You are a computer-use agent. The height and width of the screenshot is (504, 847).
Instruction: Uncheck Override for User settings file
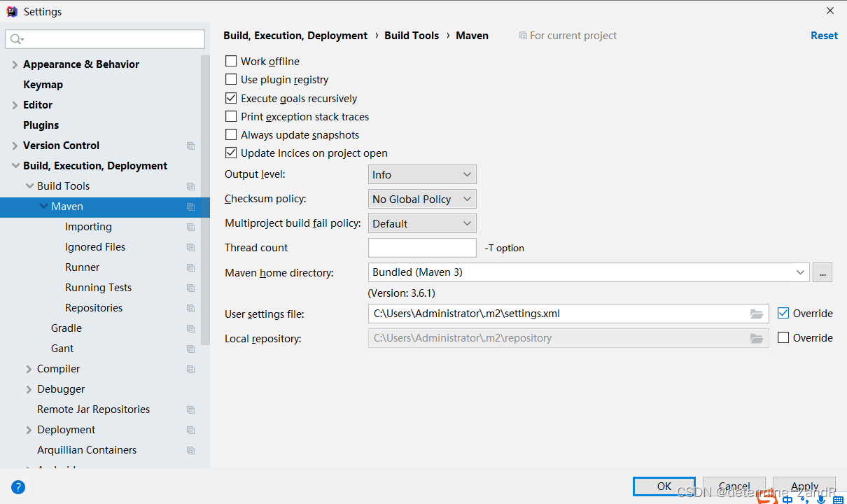(783, 314)
